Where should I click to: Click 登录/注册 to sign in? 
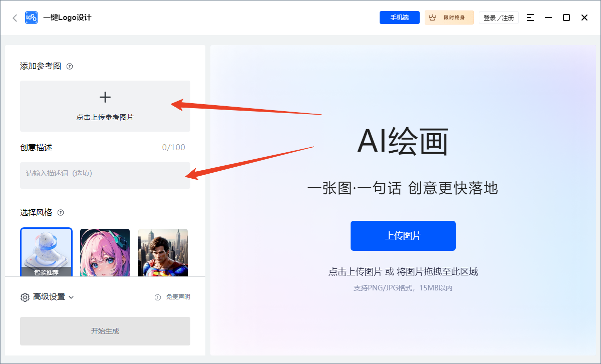498,17
